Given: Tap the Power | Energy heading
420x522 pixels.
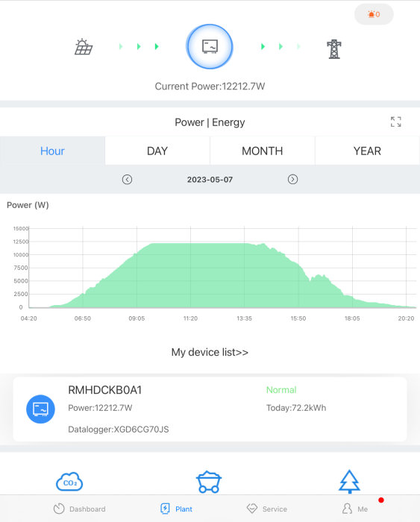Looking at the screenshot, I should click(x=210, y=122).
